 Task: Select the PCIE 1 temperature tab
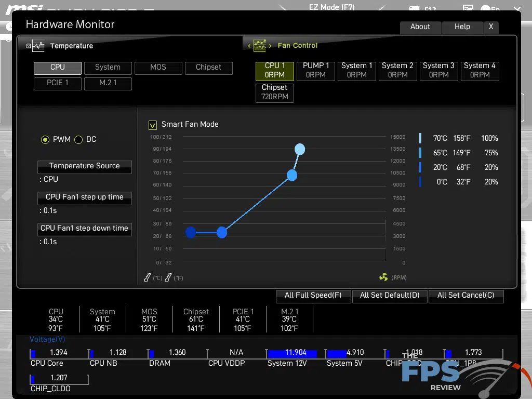click(x=58, y=84)
